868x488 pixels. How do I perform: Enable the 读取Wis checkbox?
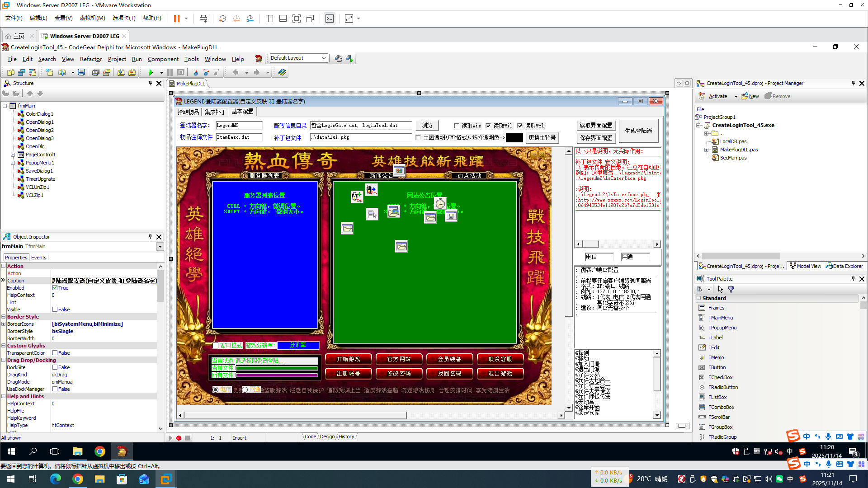tap(457, 126)
